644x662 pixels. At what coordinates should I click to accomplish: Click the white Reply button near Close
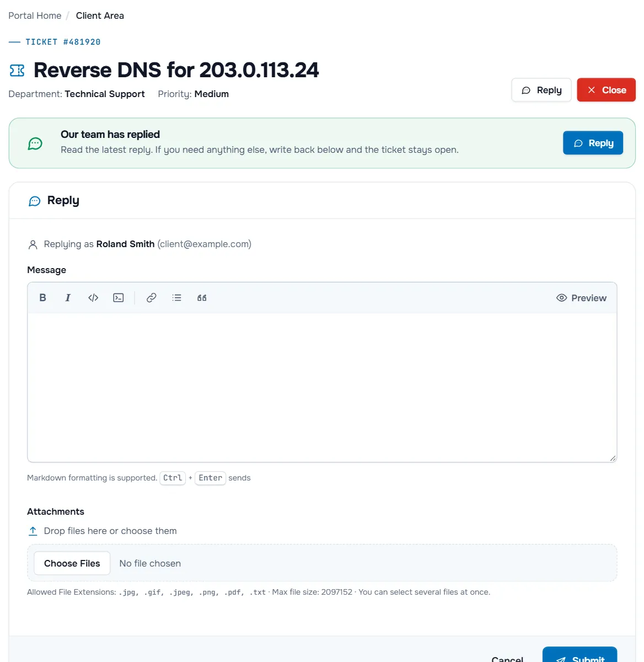[541, 90]
